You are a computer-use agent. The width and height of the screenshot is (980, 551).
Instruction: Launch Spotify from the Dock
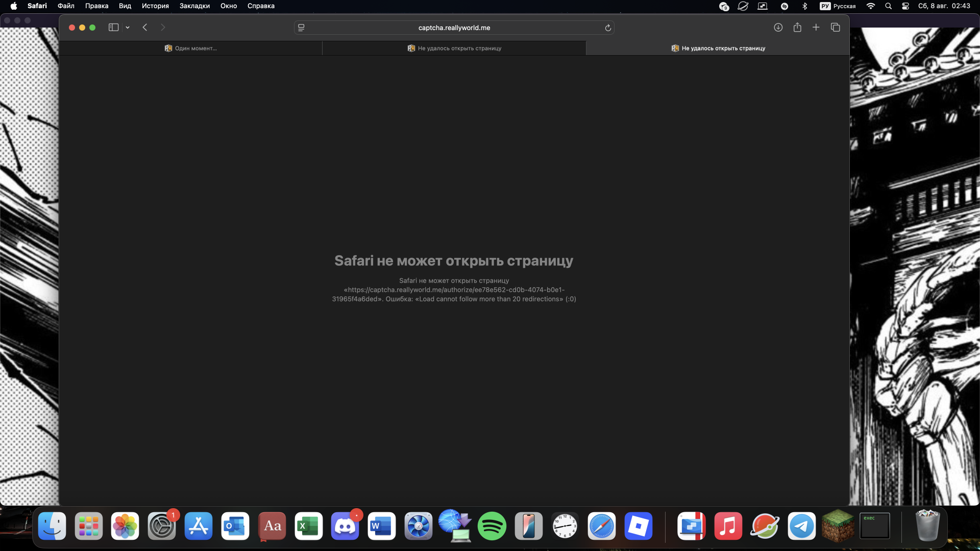[492, 526]
